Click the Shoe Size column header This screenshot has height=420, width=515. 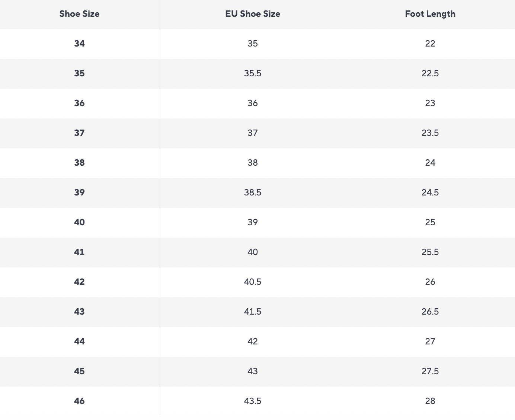click(79, 14)
